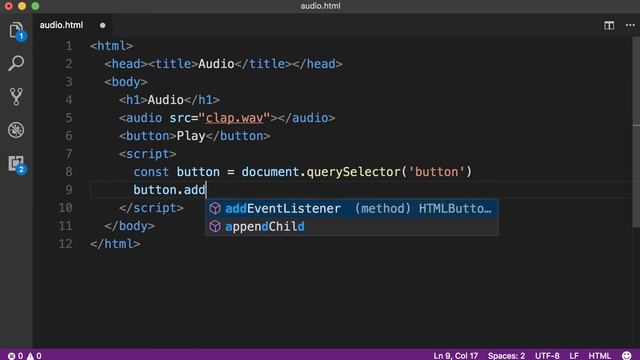The height and width of the screenshot is (360, 640).
Task: Click the feedback smiley icon
Action: (627, 356)
